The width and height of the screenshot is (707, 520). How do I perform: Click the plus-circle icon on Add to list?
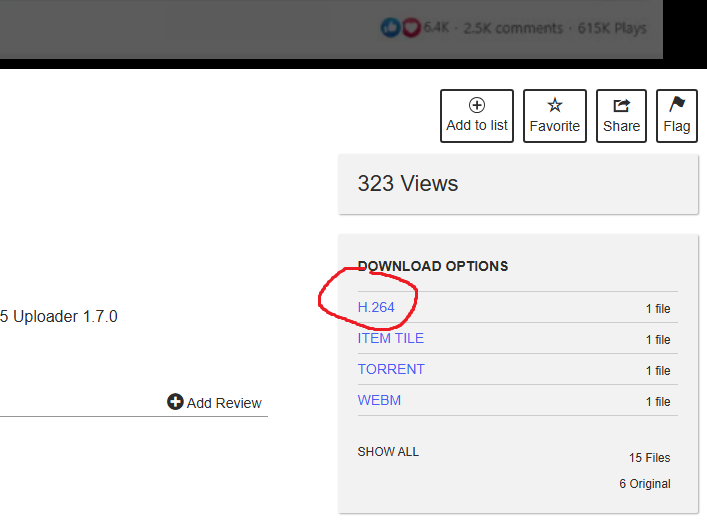pos(477,105)
